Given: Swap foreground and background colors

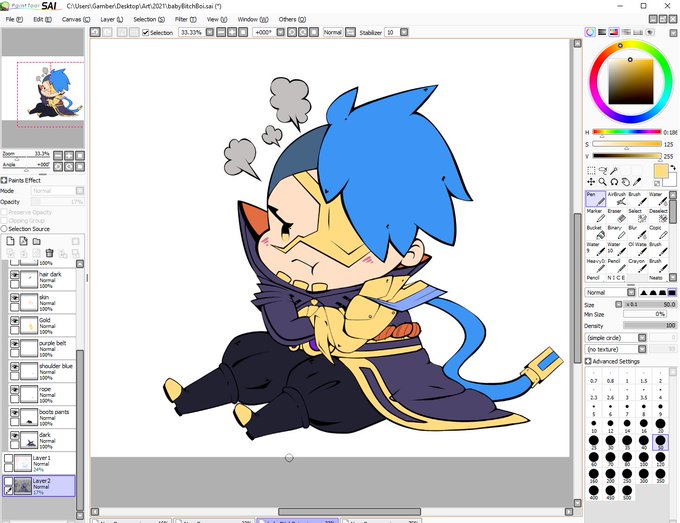Looking at the screenshot, I should [x=673, y=167].
